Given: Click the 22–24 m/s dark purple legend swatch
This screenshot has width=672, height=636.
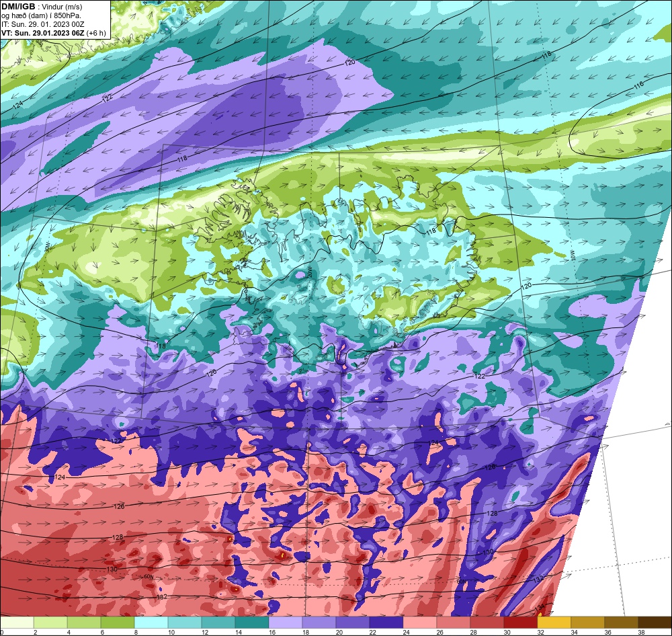Looking at the screenshot, I should (x=386, y=623).
